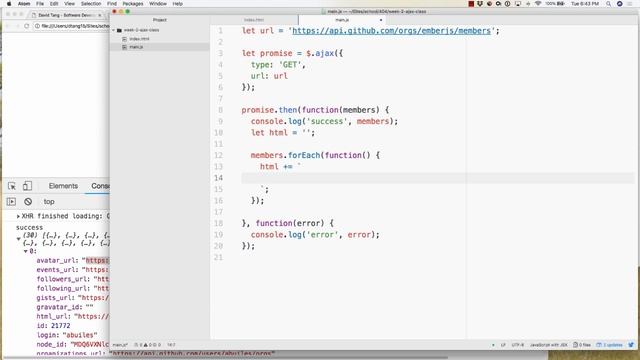
Task: Open the UTF-8 encoding selector
Action: (518, 345)
